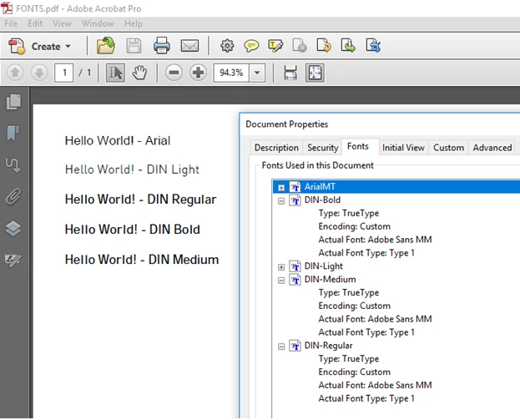Switch to the Initial View tab
The height and width of the screenshot is (420, 520).
403,148
